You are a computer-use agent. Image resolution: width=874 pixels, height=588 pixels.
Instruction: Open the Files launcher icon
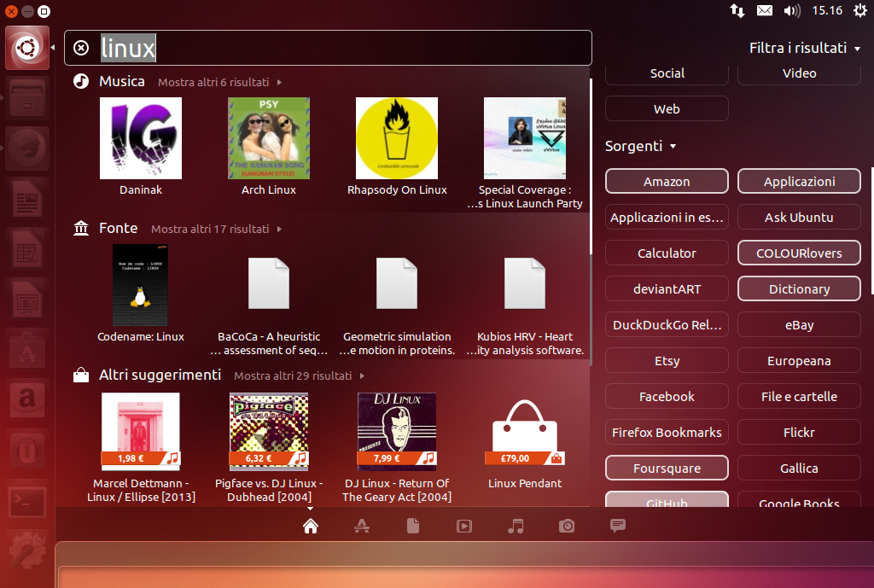point(27,98)
